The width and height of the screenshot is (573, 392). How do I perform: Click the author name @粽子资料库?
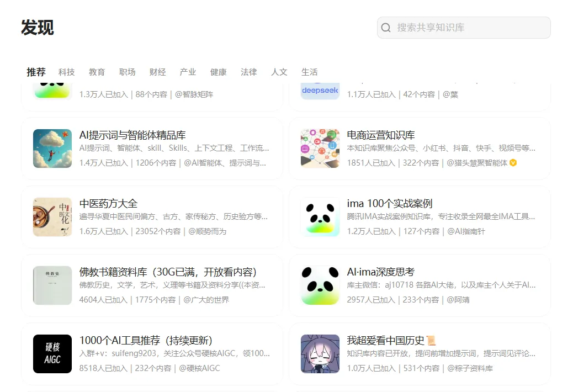[x=470, y=368]
